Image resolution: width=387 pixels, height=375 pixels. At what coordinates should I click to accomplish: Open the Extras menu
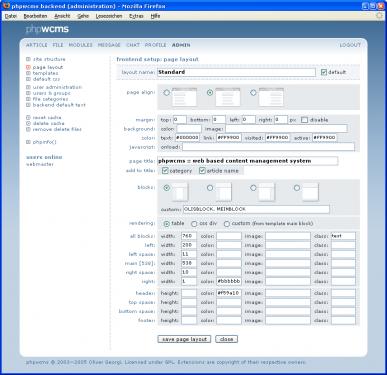[x=136, y=16]
